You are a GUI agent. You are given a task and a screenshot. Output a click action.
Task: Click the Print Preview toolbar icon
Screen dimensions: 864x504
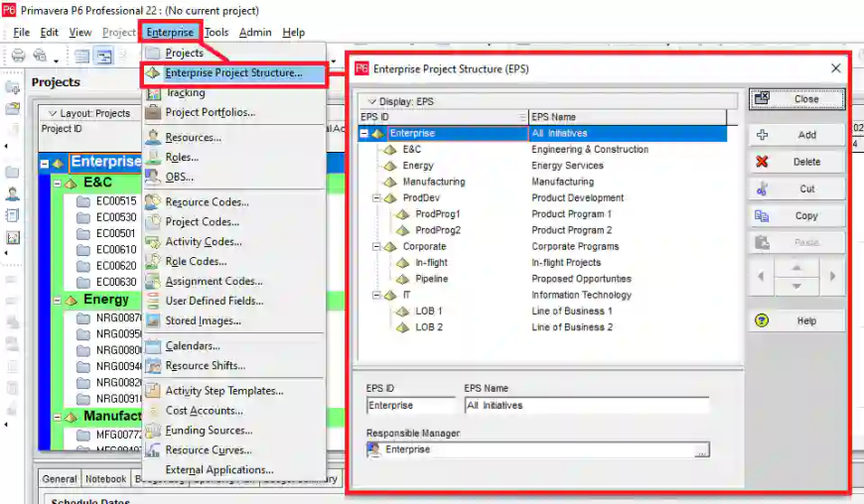point(40,56)
